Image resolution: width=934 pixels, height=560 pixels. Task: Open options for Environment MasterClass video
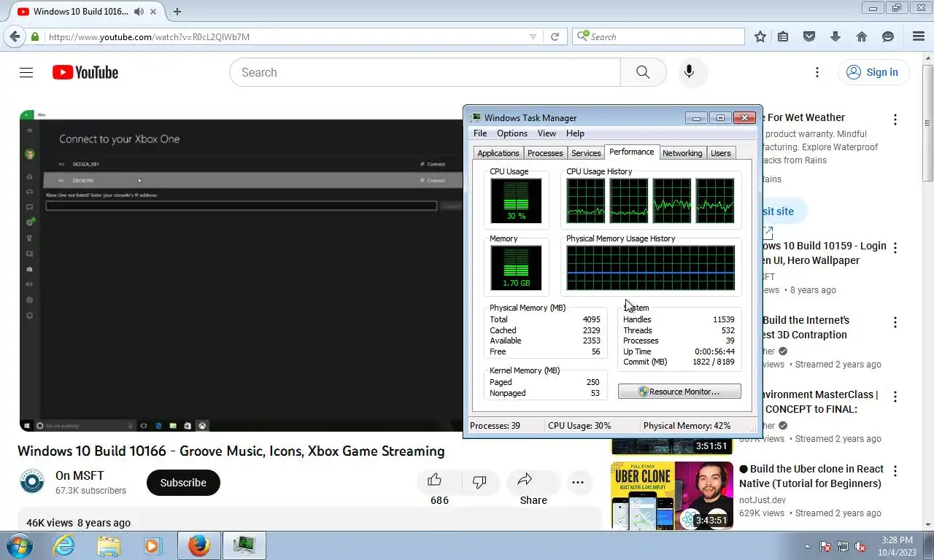click(x=895, y=396)
